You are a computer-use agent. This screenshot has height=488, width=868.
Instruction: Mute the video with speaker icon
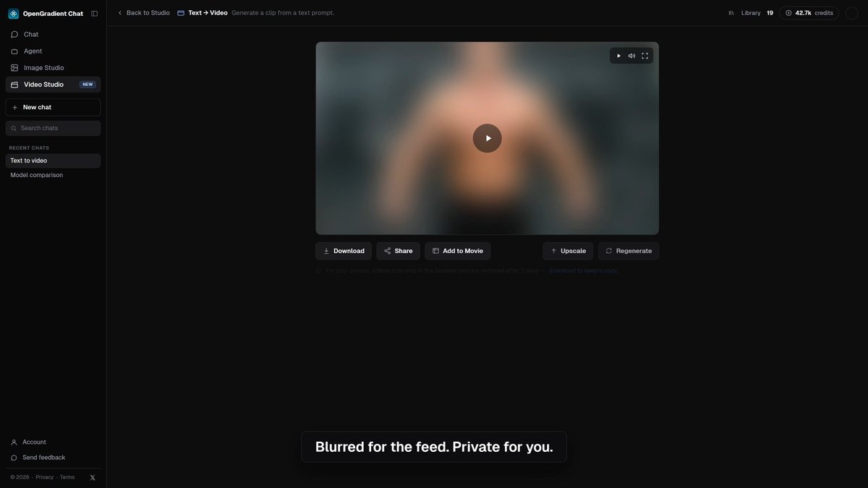[x=631, y=56]
